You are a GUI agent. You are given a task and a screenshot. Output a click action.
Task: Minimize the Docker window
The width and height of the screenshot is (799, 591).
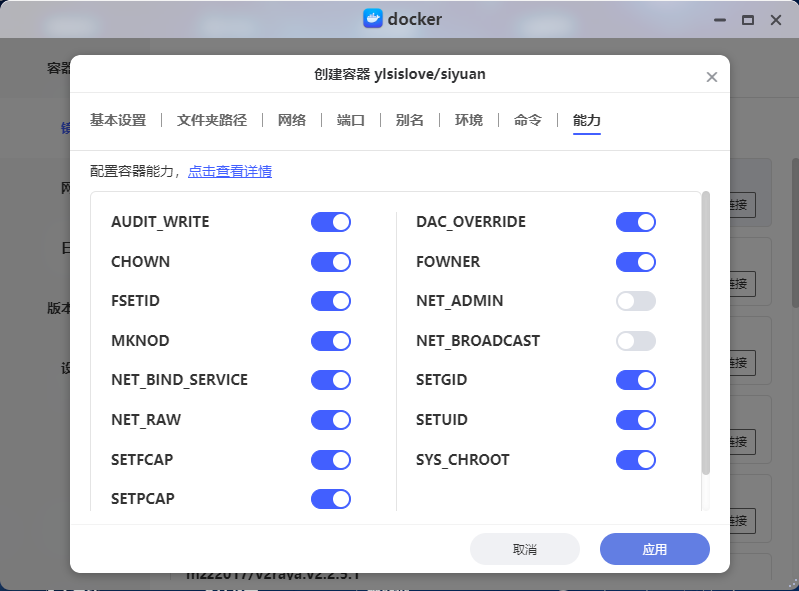click(718, 19)
